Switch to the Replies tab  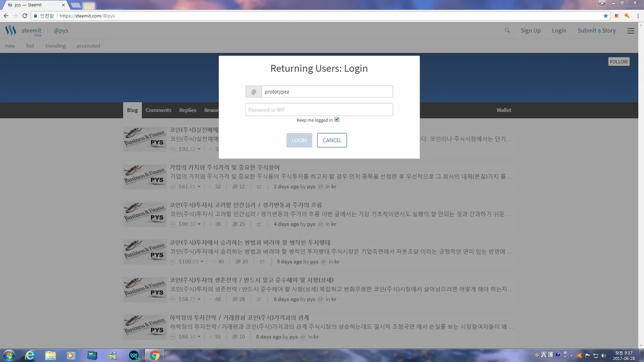[188, 110]
